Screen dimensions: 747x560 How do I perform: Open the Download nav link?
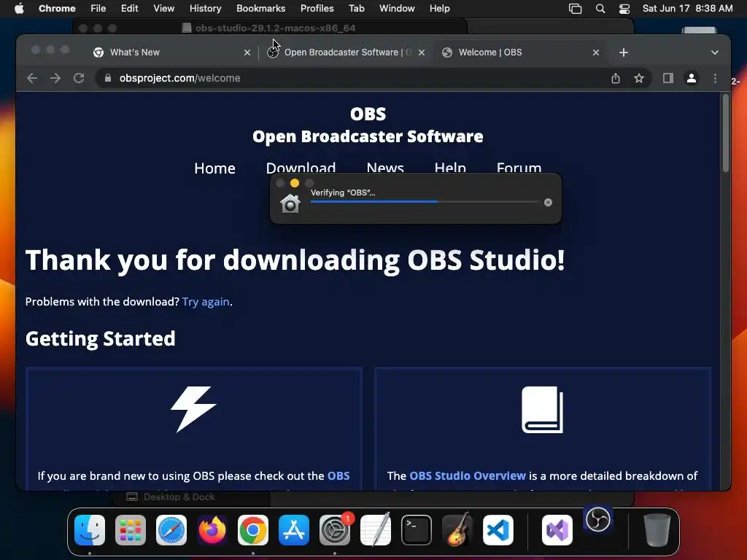(301, 167)
